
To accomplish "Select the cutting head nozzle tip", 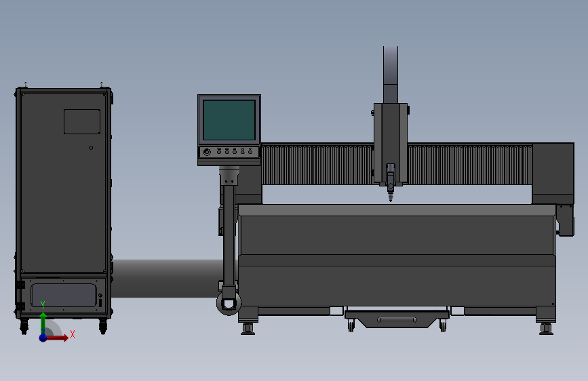I will (x=391, y=197).
